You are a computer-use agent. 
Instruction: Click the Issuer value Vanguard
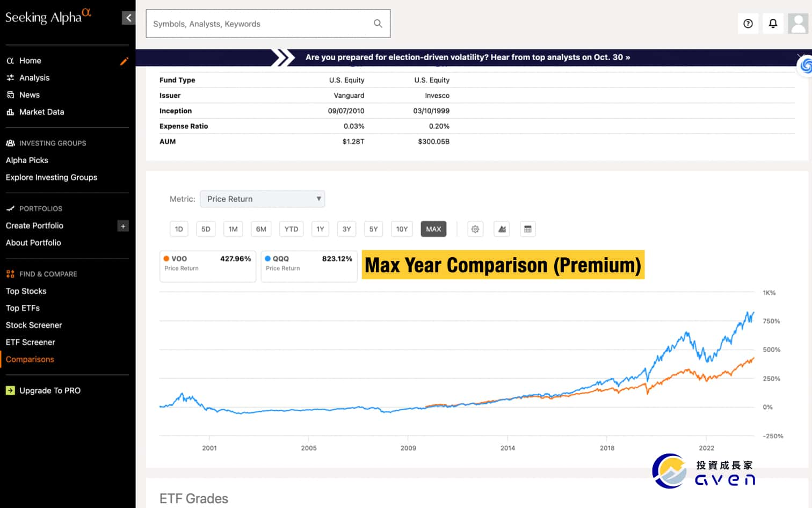[x=349, y=96]
